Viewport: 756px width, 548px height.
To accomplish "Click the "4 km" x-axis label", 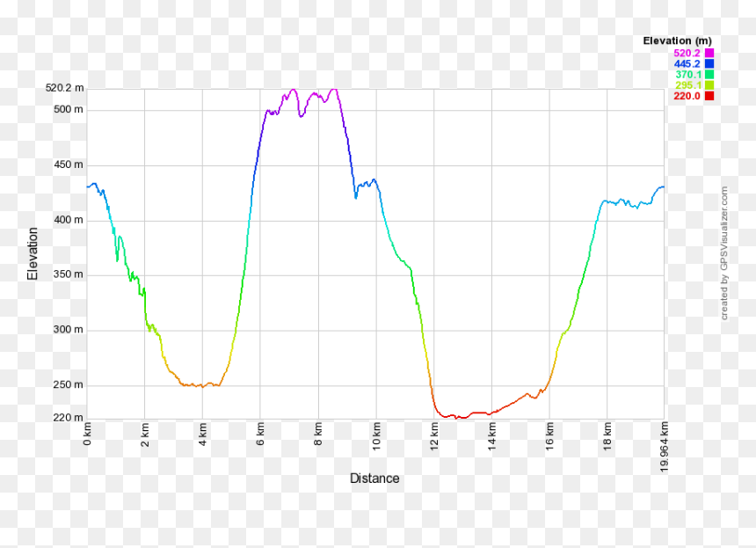I will pos(203,435).
